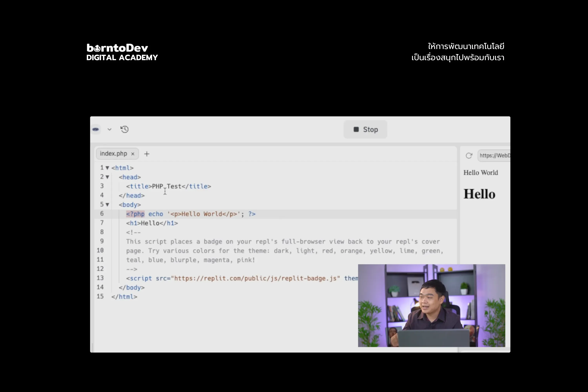Click the large Hello heading in preview

[x=479, y=194]
